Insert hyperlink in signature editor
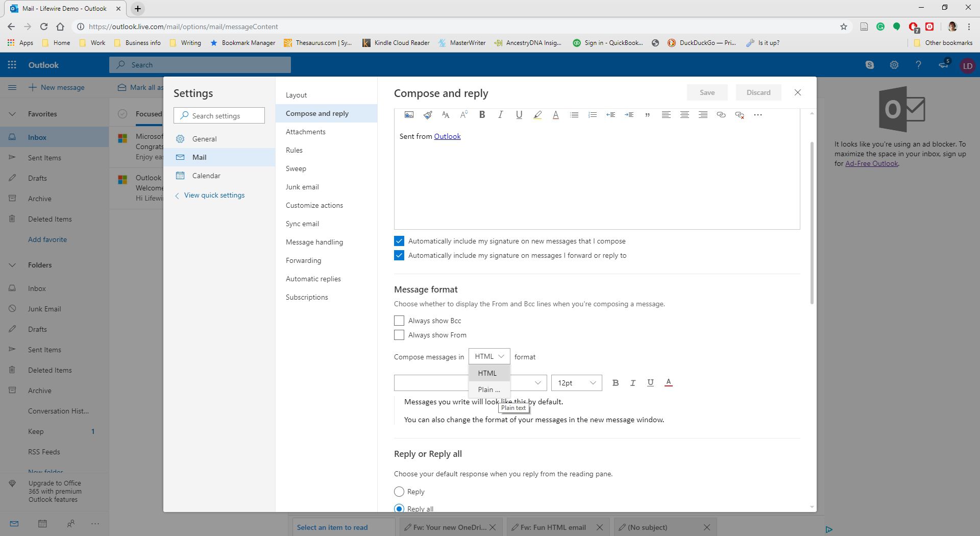The height and width of the screenshot is (536, 980). [721, 115]
